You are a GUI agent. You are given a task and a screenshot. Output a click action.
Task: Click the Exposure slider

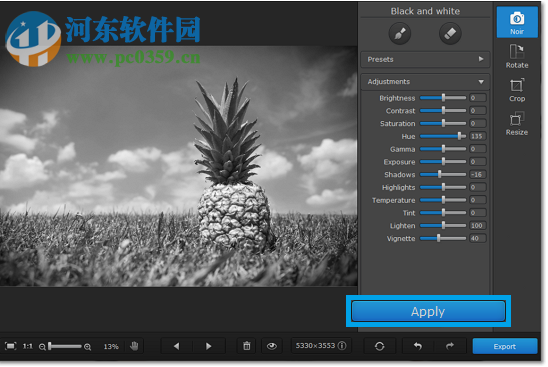pyautogui.click(x=443, y=162)
